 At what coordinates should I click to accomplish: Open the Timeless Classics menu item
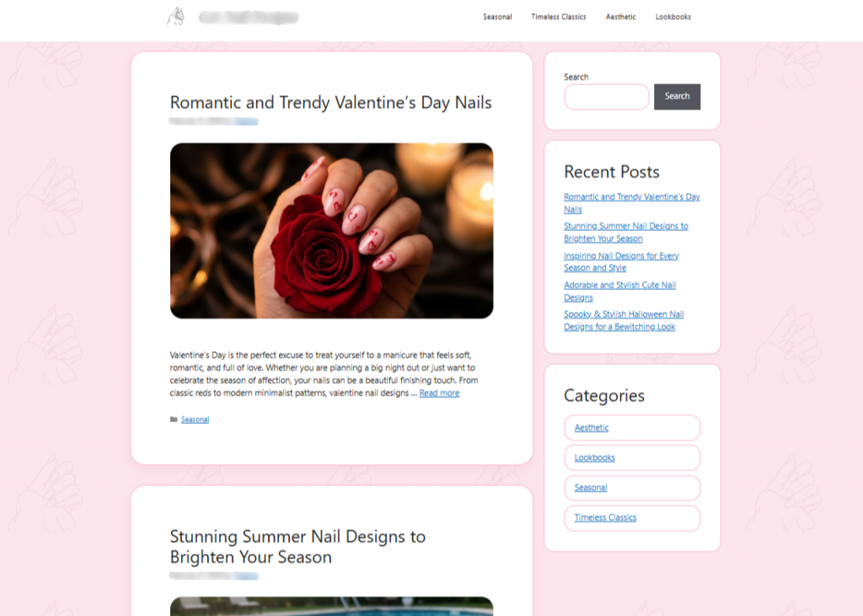coord(558,17)
